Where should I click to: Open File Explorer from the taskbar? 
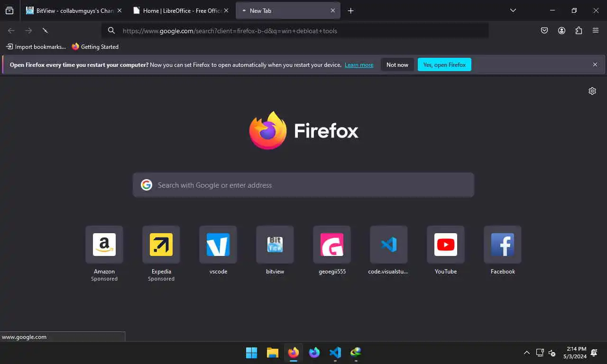tap(272, 353)
